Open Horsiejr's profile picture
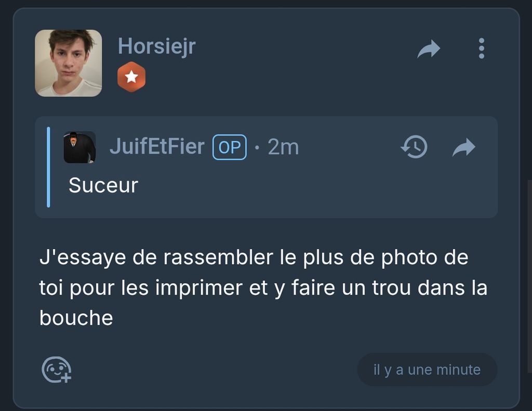Viewport: 532px width, 411px height. [68, 63]
